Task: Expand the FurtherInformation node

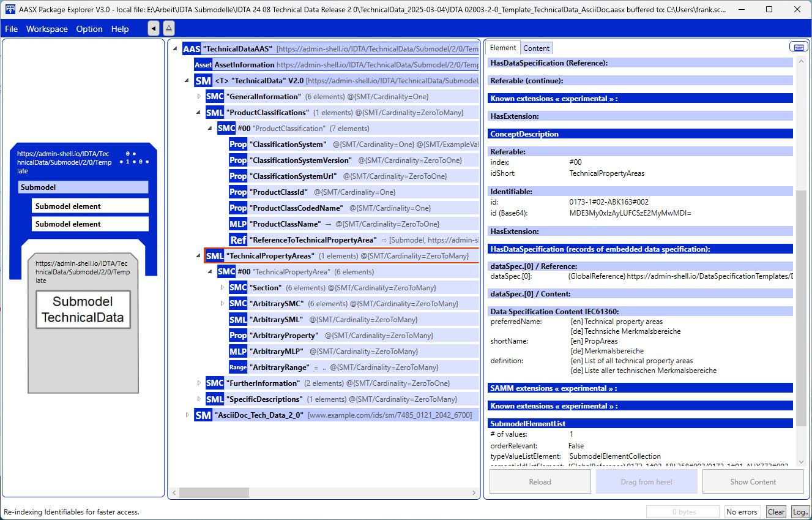Action: pyautogui.click(x=199, y=383)
